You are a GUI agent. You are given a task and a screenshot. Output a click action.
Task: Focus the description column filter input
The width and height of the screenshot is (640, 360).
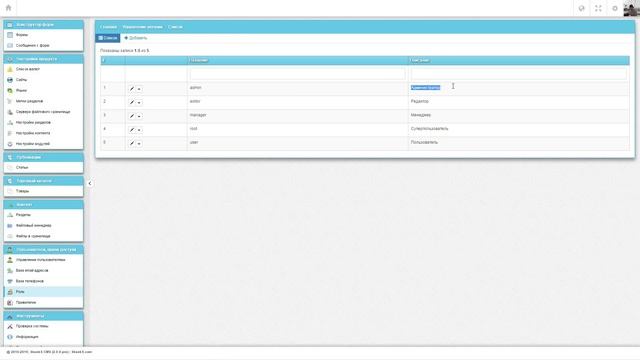518,74
